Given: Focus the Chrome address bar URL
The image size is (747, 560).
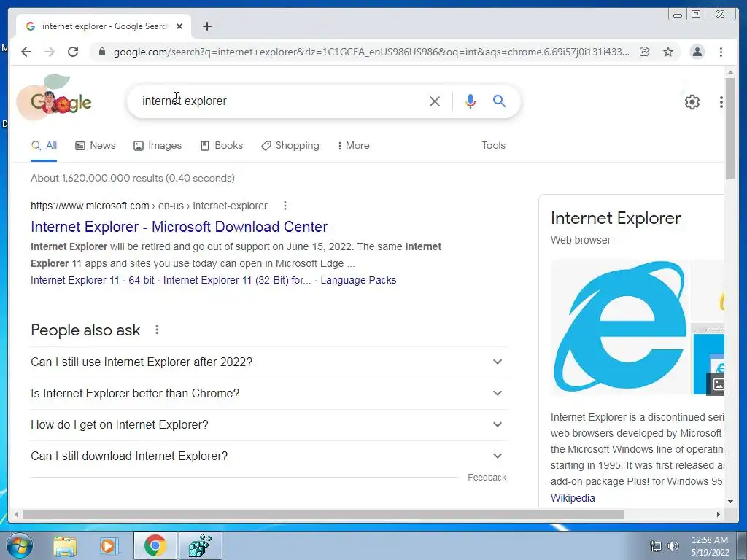Looking at the screenshot, I should tap(371, 52).
